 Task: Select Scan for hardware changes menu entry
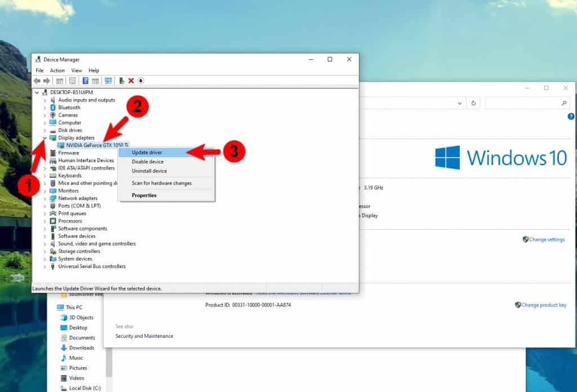click(x=166, y=183)
